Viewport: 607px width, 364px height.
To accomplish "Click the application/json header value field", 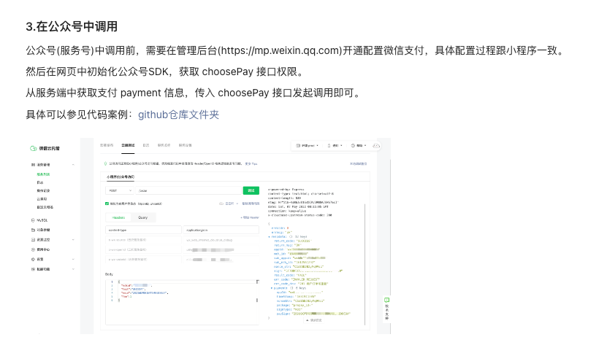I will (221, 230).
